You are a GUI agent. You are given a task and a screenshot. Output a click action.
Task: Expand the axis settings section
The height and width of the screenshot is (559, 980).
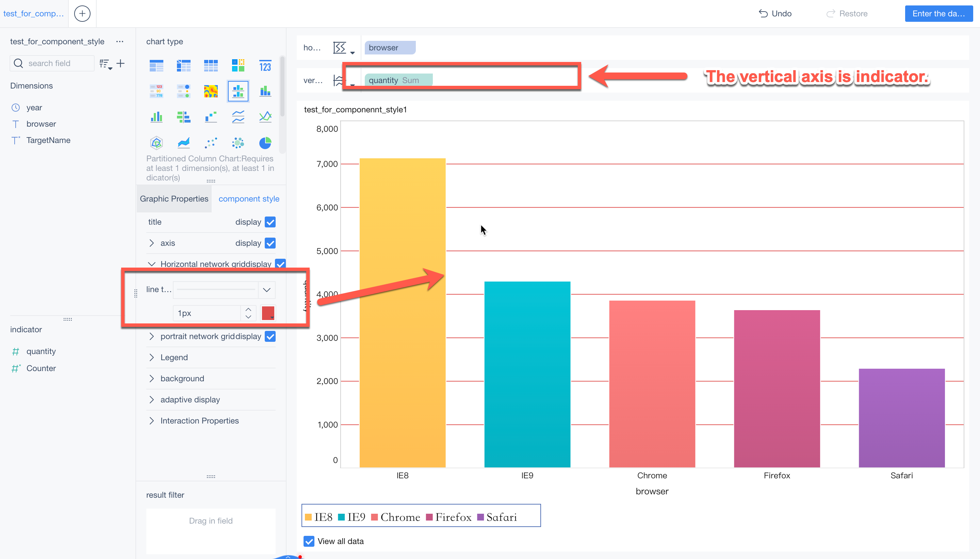pos(151,243)
